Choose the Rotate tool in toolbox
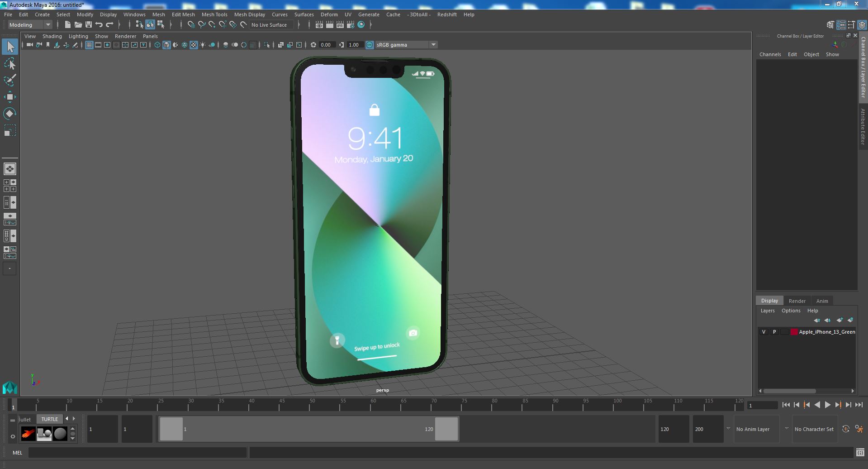The width and height of the screenshot is (868, 469). (x=10, y=113)
